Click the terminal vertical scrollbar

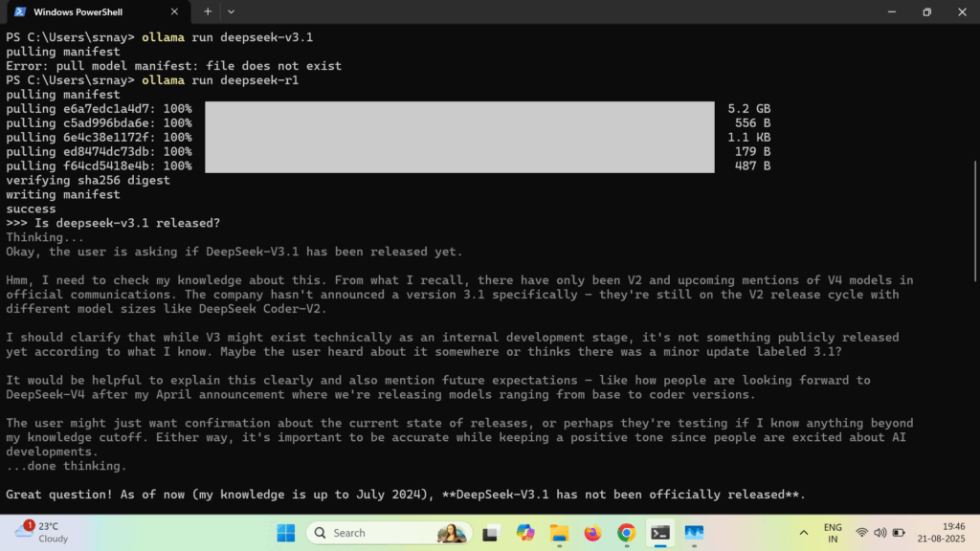tap(975, 221)
